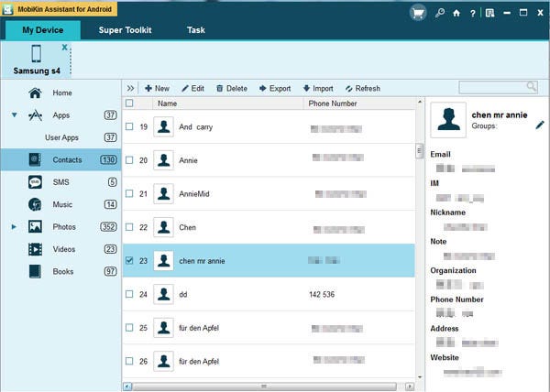Open the Task tab
The height and width of the screenshot is (392, 550).
196,30
